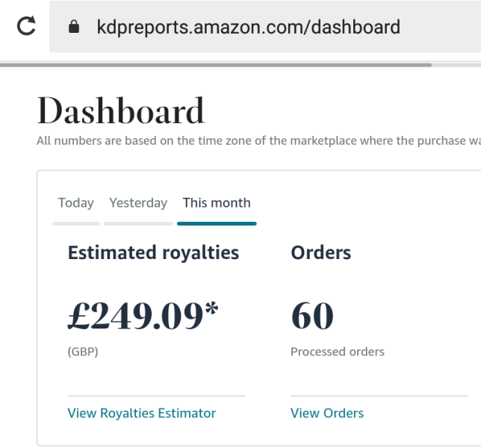
Task: Click the Processed orders label
Action: (x=337, y=352)
